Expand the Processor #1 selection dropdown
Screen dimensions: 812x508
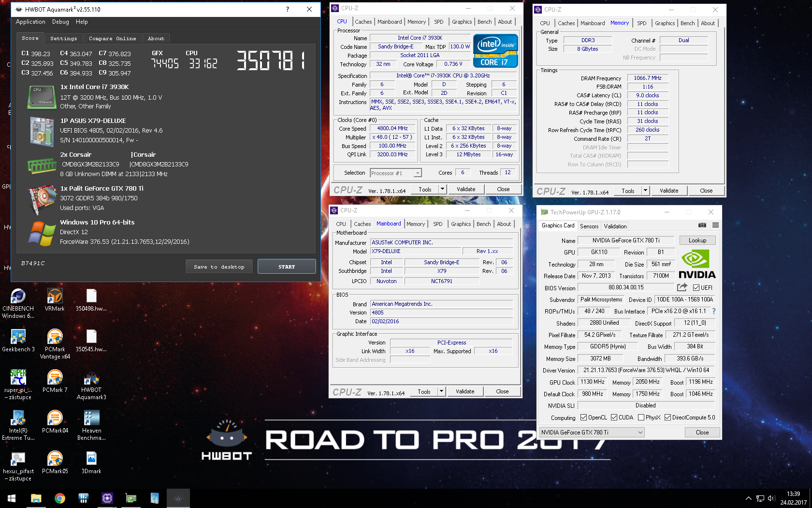[418, 173]
